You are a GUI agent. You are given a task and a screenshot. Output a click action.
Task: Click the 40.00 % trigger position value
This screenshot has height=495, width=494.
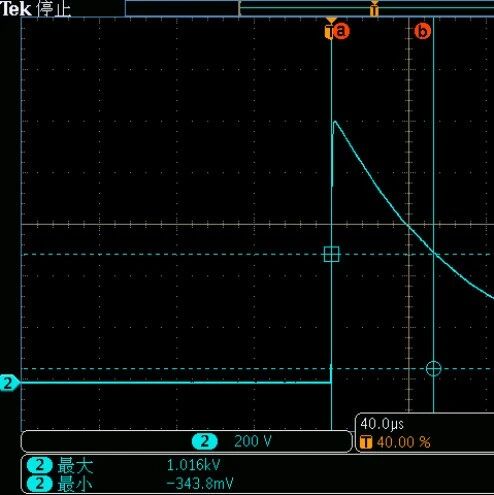pos(403,443)
